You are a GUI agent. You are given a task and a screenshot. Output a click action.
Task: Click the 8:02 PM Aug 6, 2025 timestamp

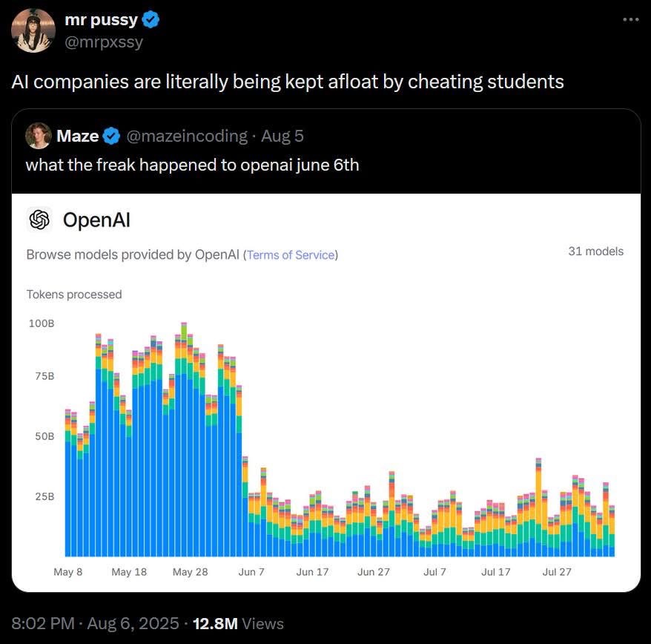click(x=95, y=624)
